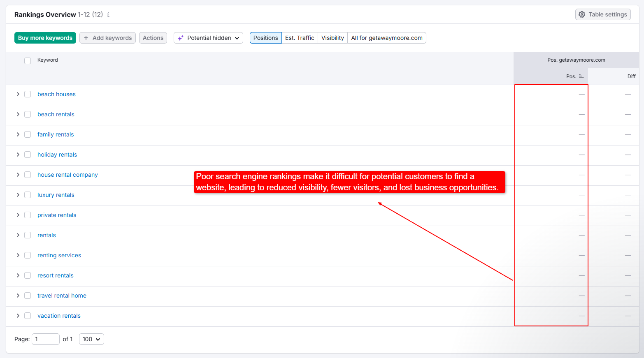Expand the vacation rentals row
The height and width of the screenshot is (358, 644).
click(18, 316)
